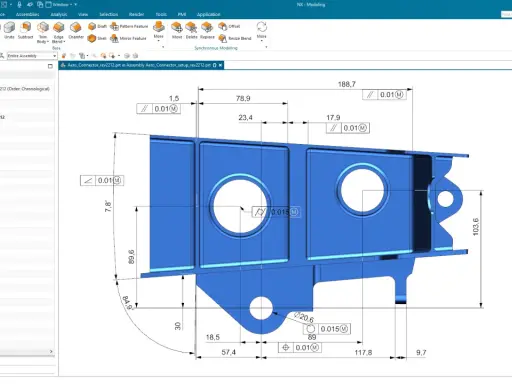The width and height of the screenshot is (512, 384).
Task: Open the Analysis ribbon tab
Action: coord(59,14)
